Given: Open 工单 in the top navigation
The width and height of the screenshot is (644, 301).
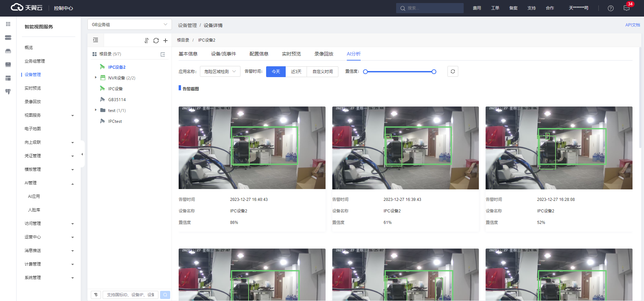Looking at the screenshot, I should click(x=495, y=8).
